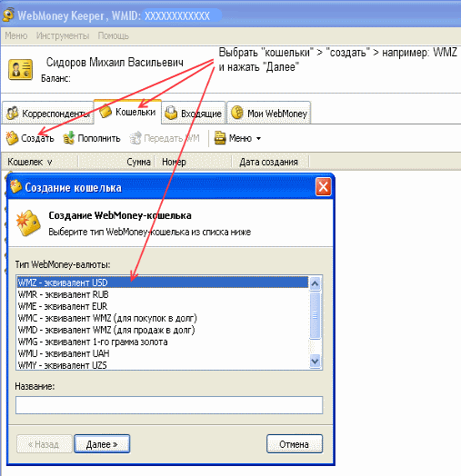461x476 pixels.
Task: Sort by the Сумма column header
Action: [x=116, y=162]
